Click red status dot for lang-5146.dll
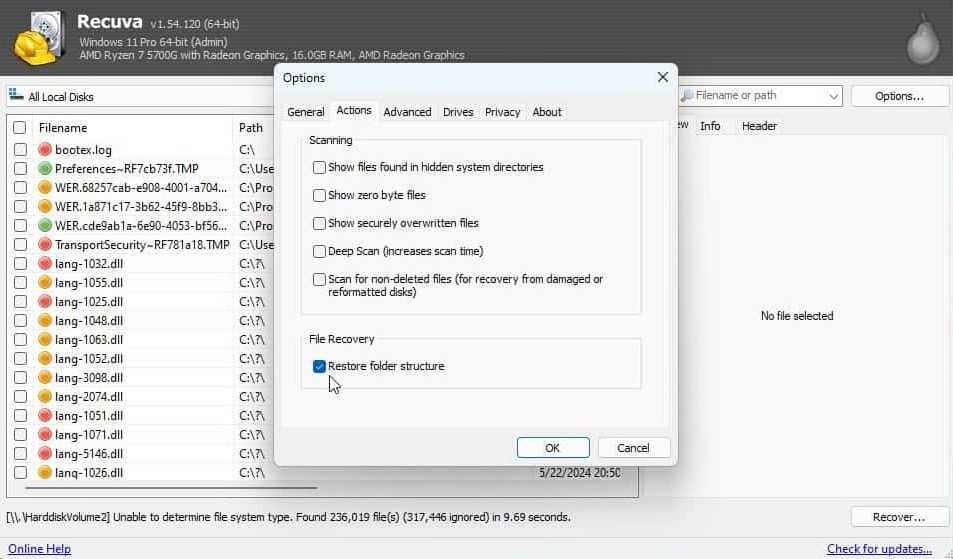 [44, 453]
